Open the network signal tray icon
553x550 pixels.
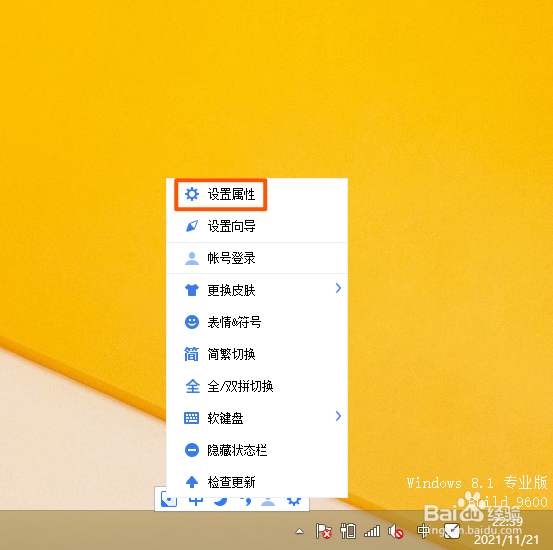[x=372, y=531]
